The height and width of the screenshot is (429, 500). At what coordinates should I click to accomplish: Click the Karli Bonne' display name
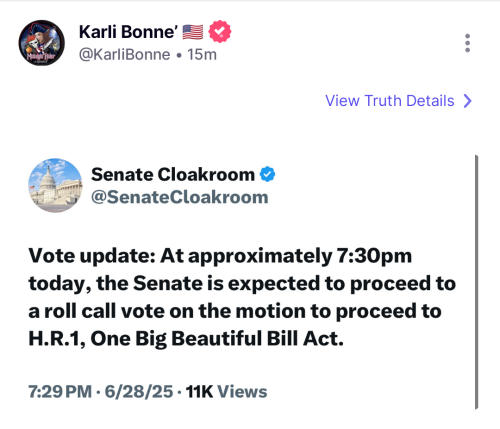pyautogui.click(x=128, y=32)
